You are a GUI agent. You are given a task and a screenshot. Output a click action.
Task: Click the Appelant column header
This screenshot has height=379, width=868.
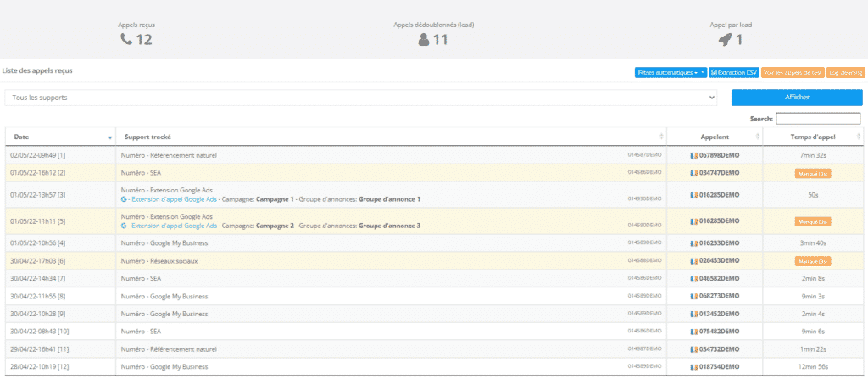(x=715, y=137)
